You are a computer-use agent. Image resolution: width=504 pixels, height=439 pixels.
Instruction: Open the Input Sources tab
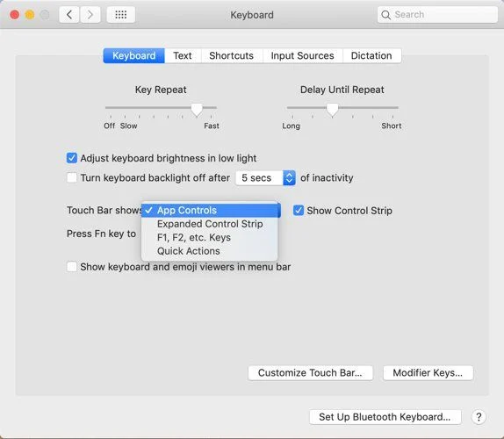click(x=302, y=55)
